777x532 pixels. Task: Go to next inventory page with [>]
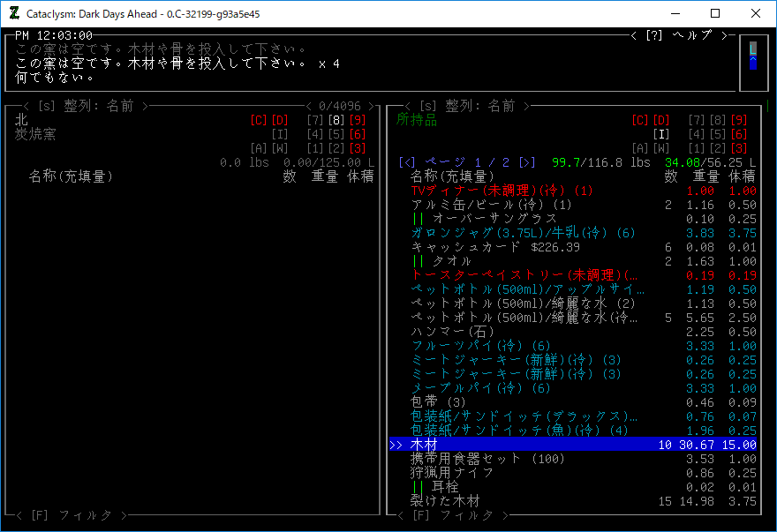click(526, 162)
